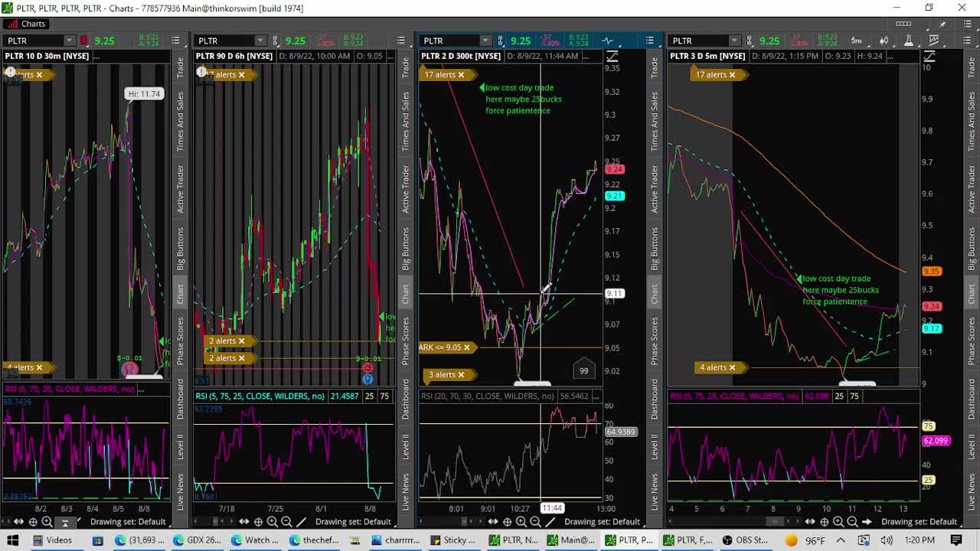Click the chart mode wave icon in third chart
This screenshot has height=551, width=980.
pos(607,41)
